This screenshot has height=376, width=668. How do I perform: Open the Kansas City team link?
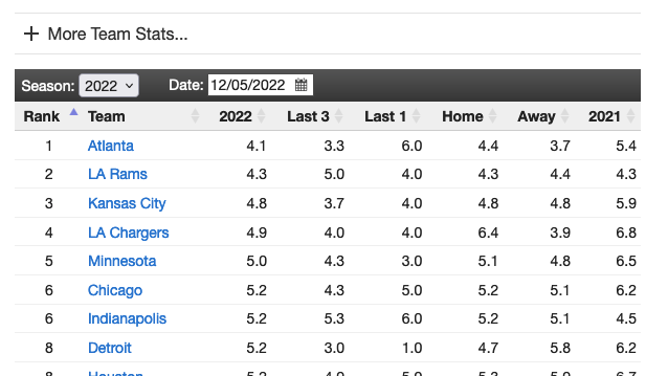pos(127,204)
